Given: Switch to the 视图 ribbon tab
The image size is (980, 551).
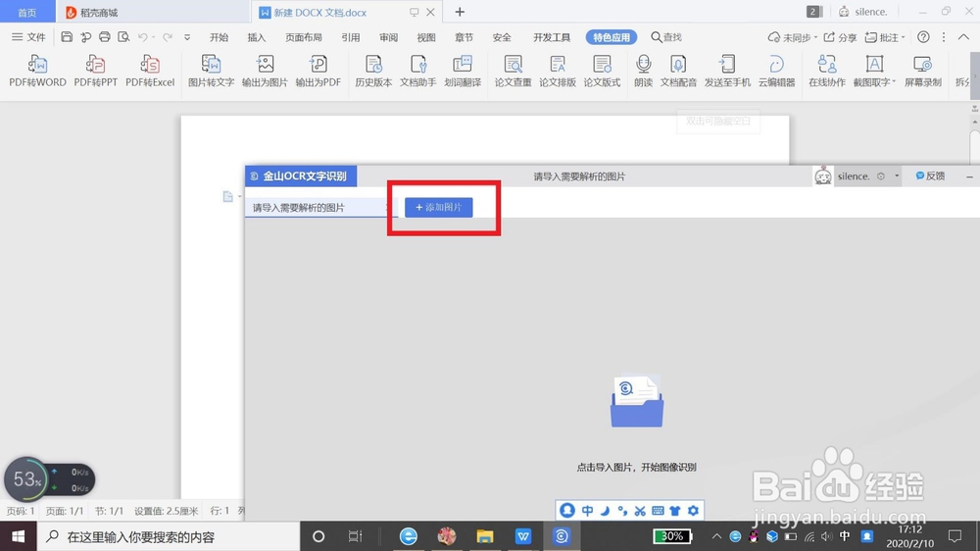Looking at the screenshot, I should [x=426, y=37].
